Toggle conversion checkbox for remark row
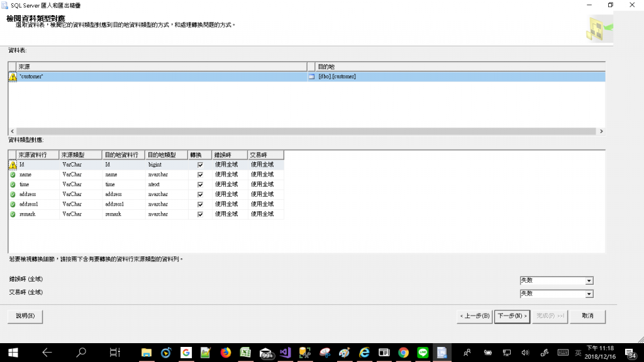 click(200, 214)
